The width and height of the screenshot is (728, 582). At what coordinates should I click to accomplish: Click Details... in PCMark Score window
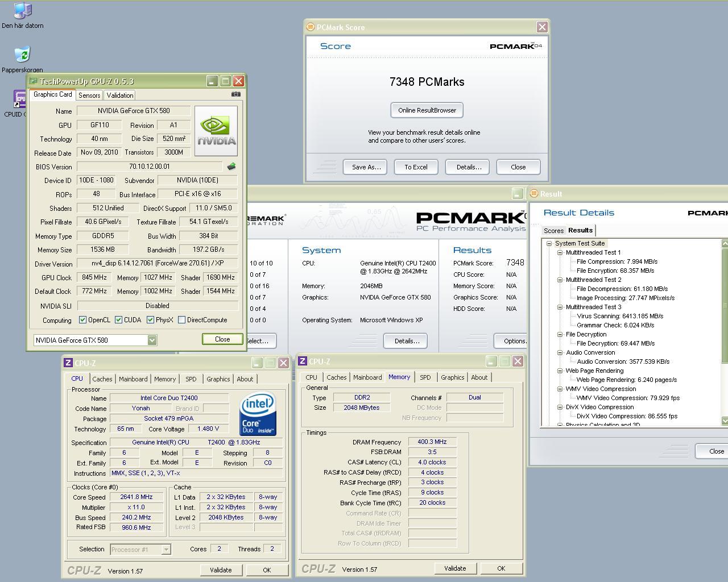(469, 167)
